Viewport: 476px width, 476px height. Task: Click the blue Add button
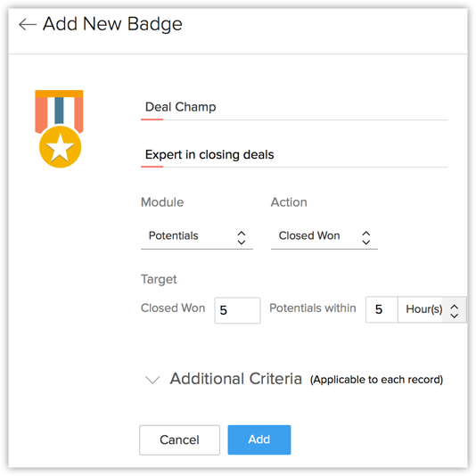(259, 439)
